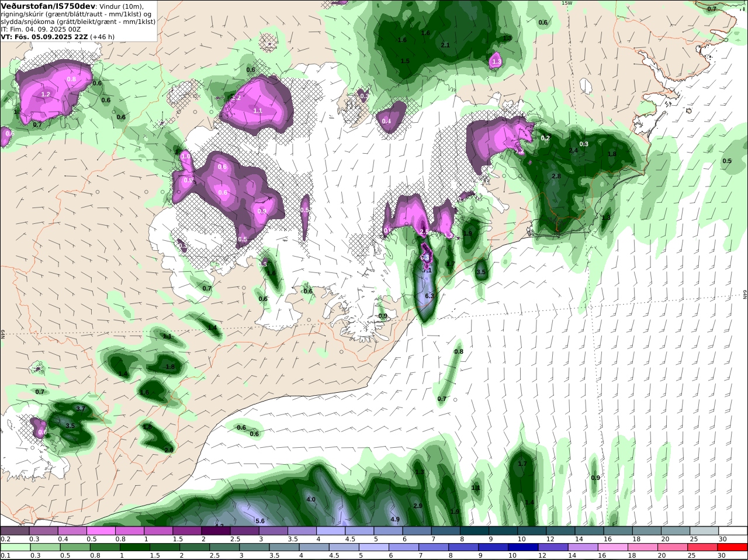Select the top-row swatch between 6 and 7
The width and height of the screenshot is (748, 560).
point(416,531)
